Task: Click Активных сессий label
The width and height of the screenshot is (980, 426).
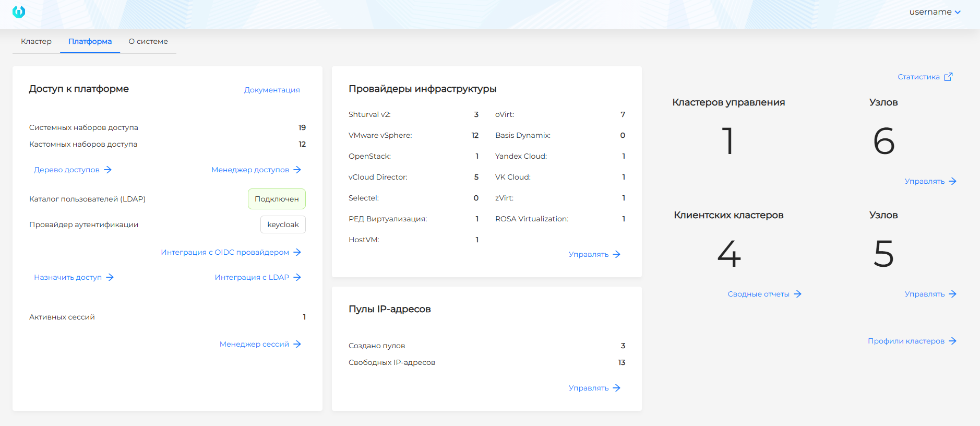Action: [x=62, y=317]
